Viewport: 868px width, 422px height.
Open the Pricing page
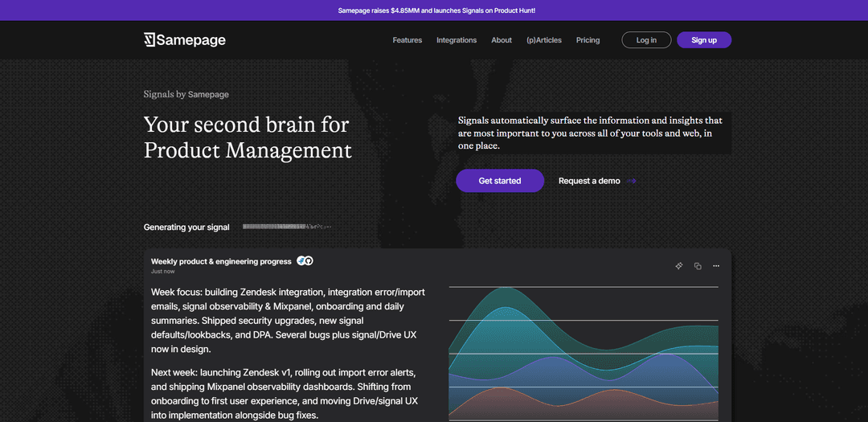click(x=588, y=40)
